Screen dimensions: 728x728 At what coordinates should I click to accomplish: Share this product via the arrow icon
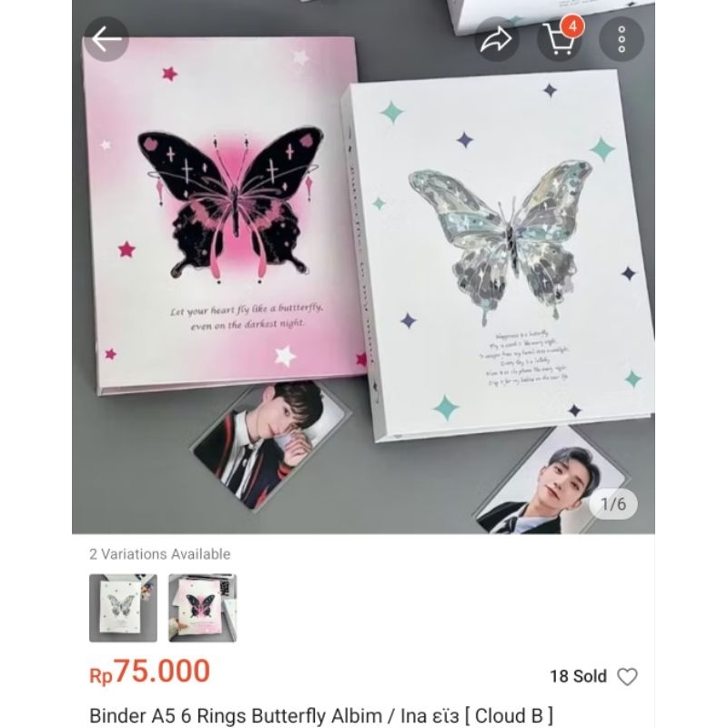496,39
